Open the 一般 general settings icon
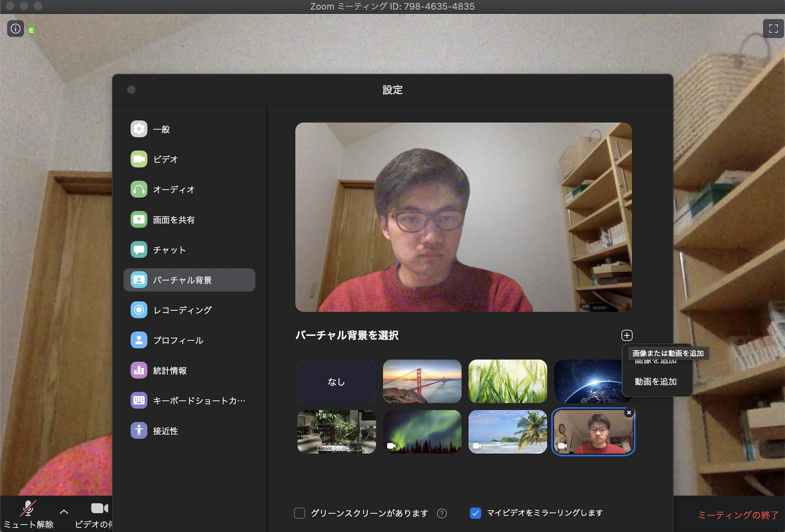The width and height of the screenshot is (785, 532). point(139,129)
